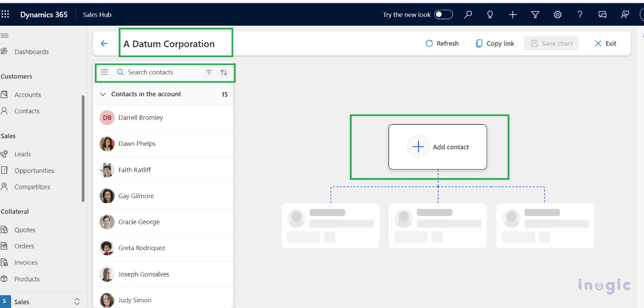Click the Copy link button
644x308 pixels.
495,43
